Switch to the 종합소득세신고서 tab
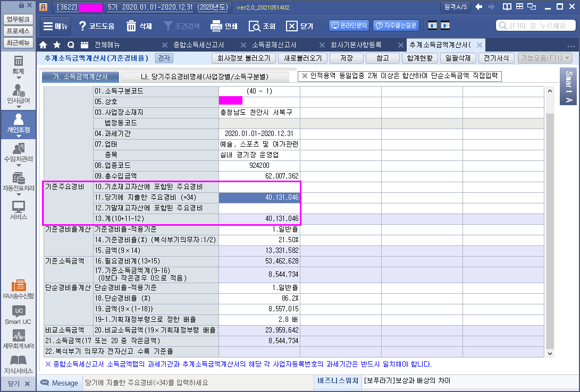Image resolution: width=580 pixels, height=392 pixels. tap(198, 45)
